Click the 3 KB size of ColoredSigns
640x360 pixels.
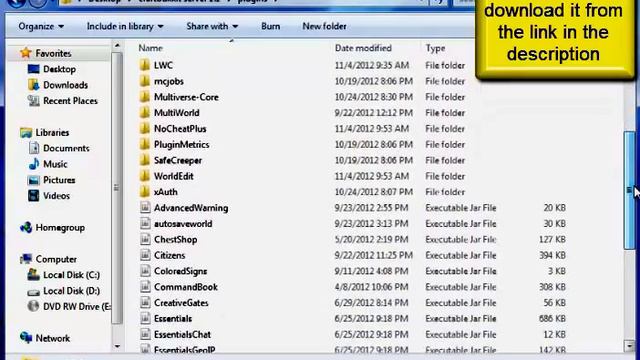tap(556, 271)
